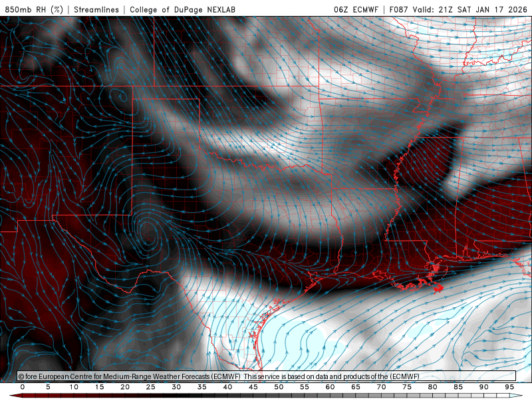Click the colorbar label "65"
This screenshot has width=532, height=399.
pos(356,387)
